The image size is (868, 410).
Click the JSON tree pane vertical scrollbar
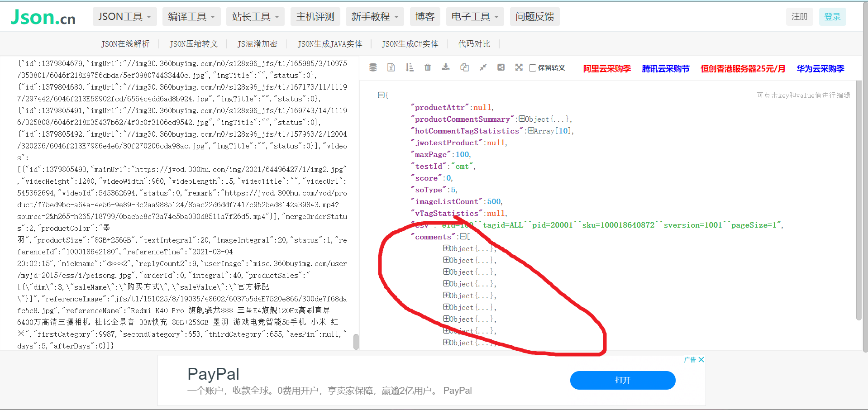858,200
